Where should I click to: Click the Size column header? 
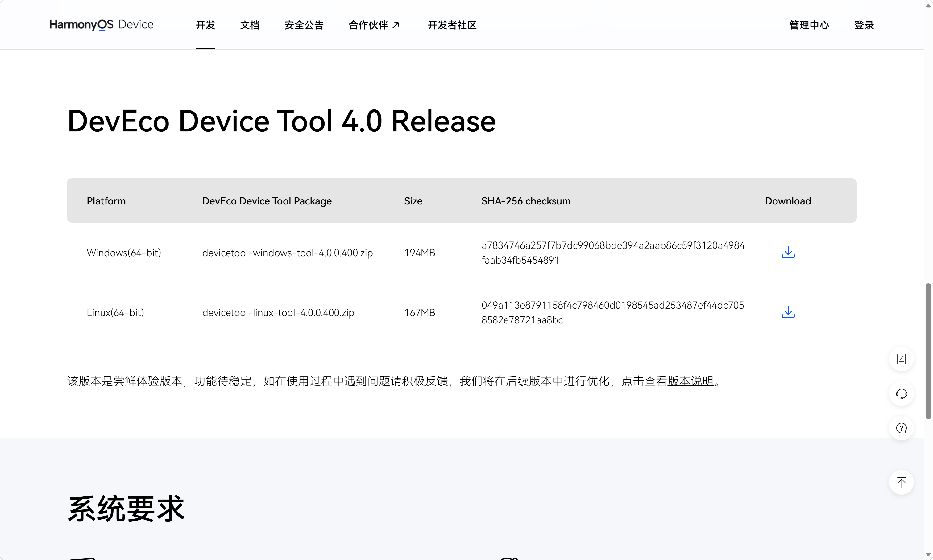pos(413,201)
